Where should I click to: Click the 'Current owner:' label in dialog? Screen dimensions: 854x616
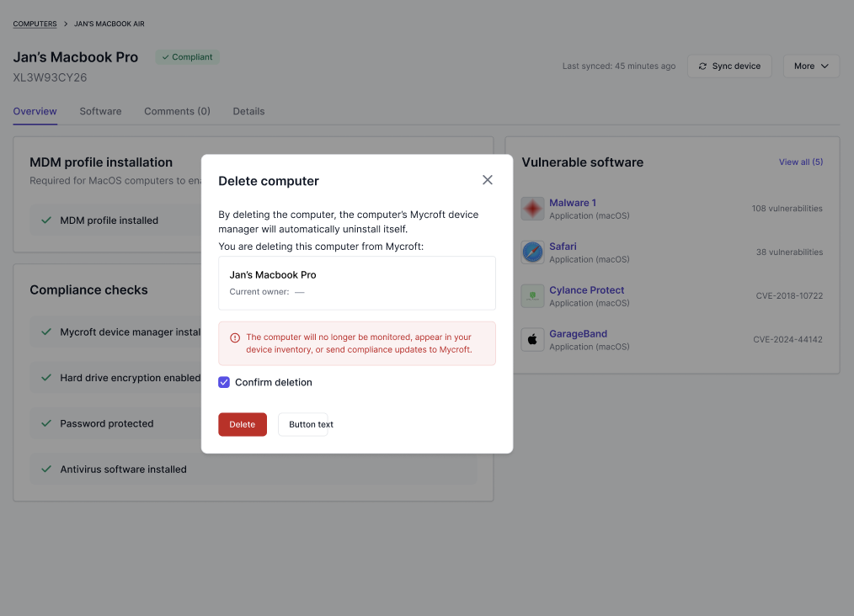259,292
